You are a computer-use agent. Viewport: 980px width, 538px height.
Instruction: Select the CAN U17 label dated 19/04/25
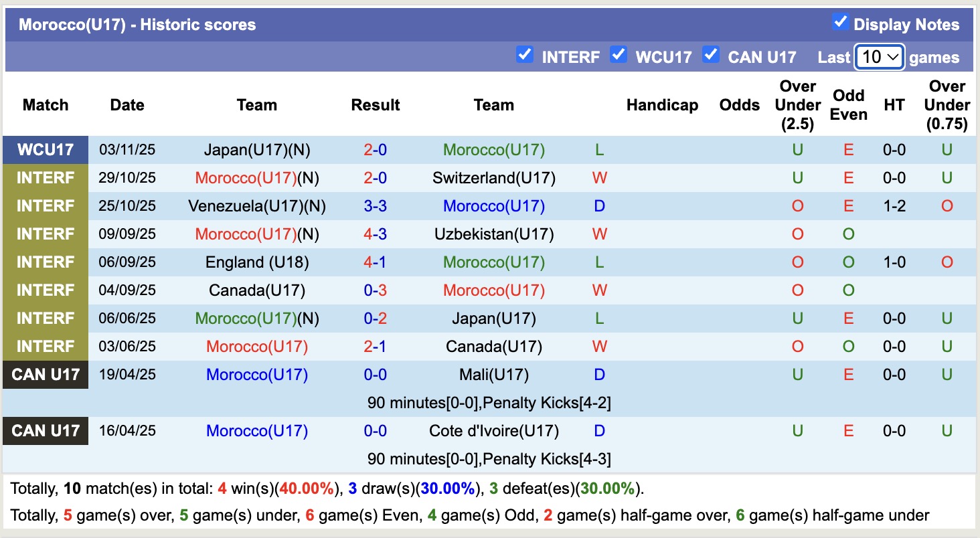[46, 375]
